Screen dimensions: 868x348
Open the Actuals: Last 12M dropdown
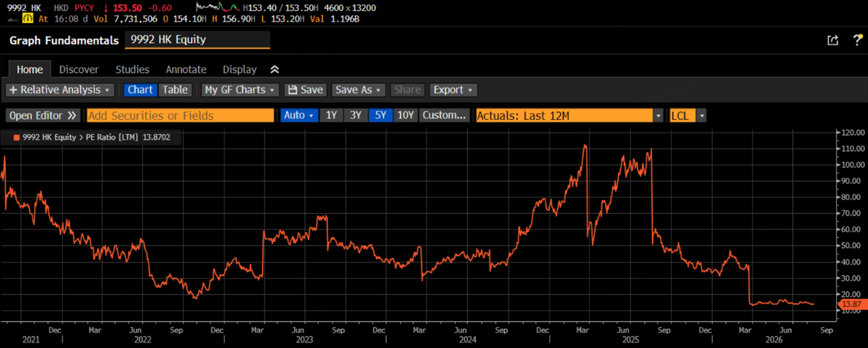(570, 115)
